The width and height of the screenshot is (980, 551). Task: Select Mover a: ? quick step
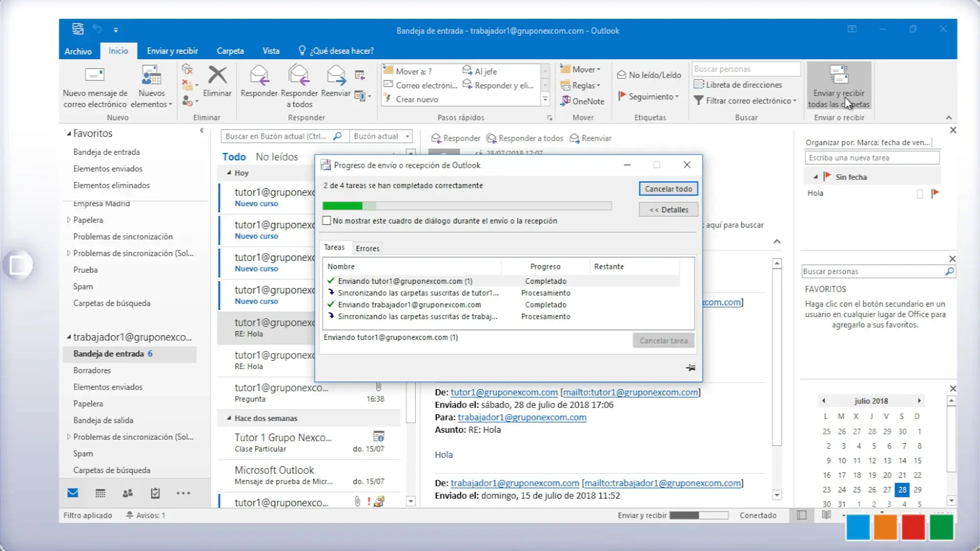[413, 71]
